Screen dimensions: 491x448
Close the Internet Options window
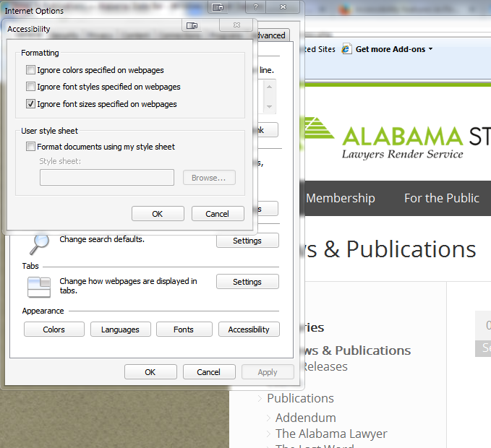tap(283, 7)
